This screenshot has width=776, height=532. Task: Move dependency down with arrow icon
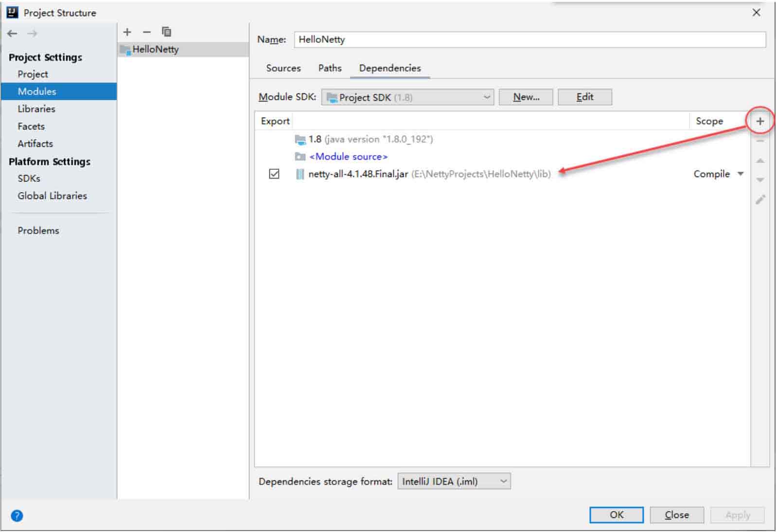760,180
